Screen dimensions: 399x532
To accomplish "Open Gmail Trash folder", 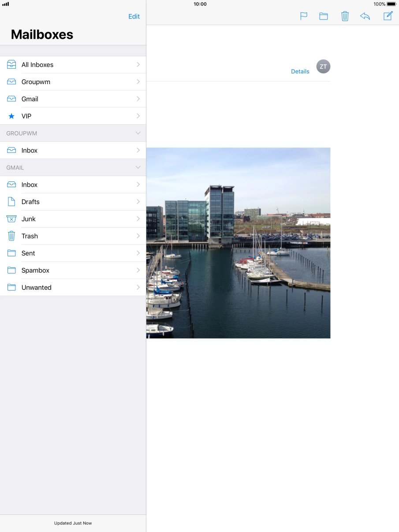I will point(30,236).
